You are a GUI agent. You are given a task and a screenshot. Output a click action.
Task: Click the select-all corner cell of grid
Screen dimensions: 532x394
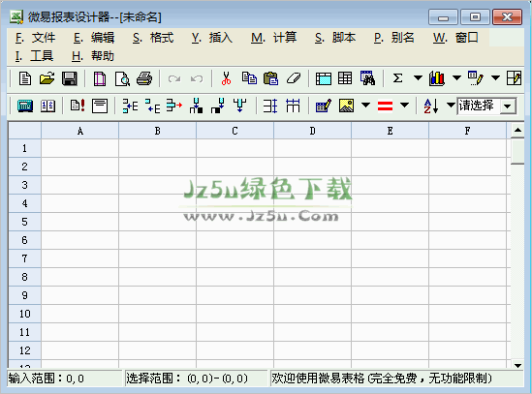click(25, 131)
